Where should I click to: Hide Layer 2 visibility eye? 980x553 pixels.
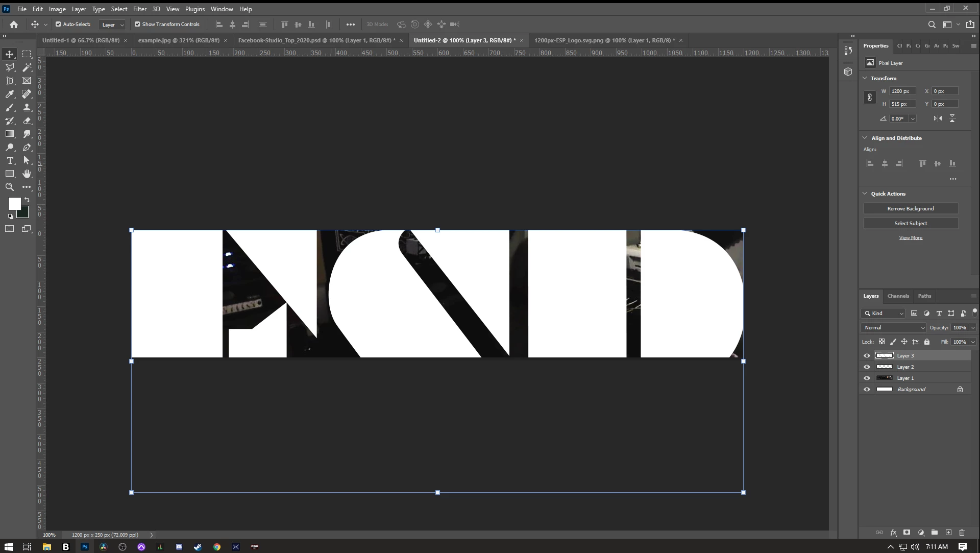tap(867, 367)
